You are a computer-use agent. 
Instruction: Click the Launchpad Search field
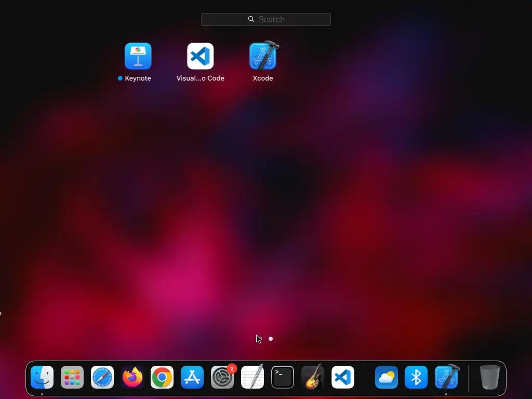coord(265,19)
